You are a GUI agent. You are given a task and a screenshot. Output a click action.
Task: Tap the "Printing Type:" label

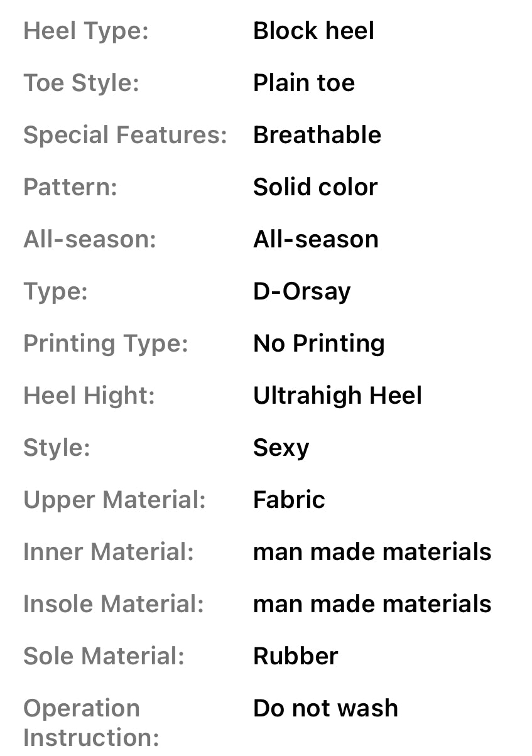[x=106, y=343]
